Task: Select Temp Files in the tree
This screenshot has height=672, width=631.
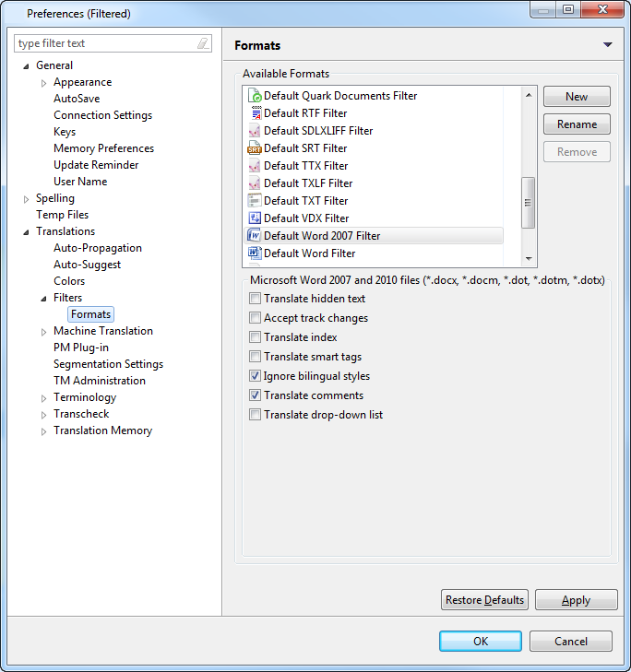Action: [x=62, y=215]
